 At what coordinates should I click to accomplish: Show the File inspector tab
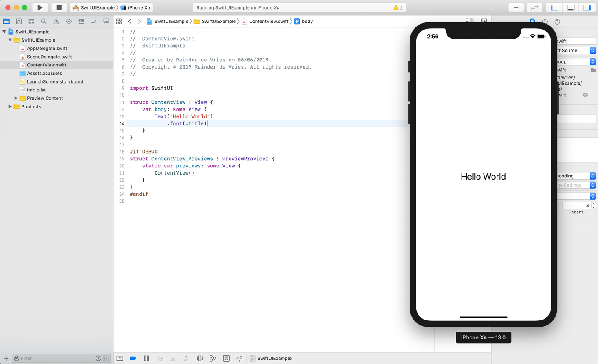coord(533,21)
